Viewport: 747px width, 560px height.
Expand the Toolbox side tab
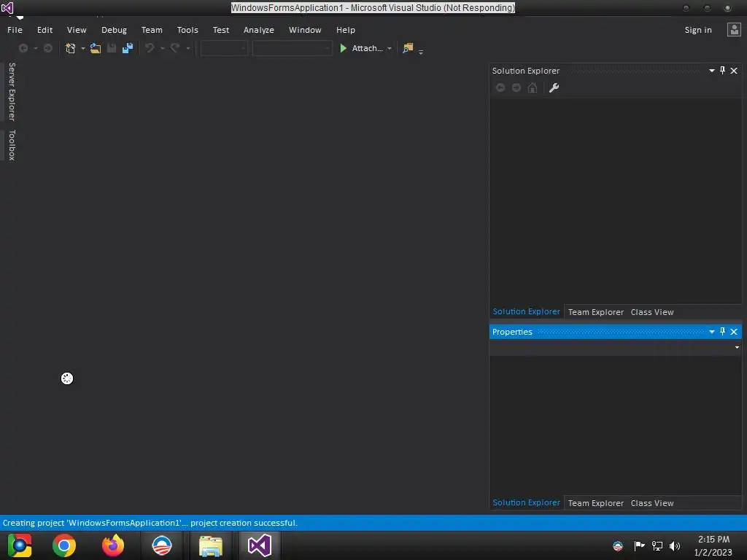12,145
